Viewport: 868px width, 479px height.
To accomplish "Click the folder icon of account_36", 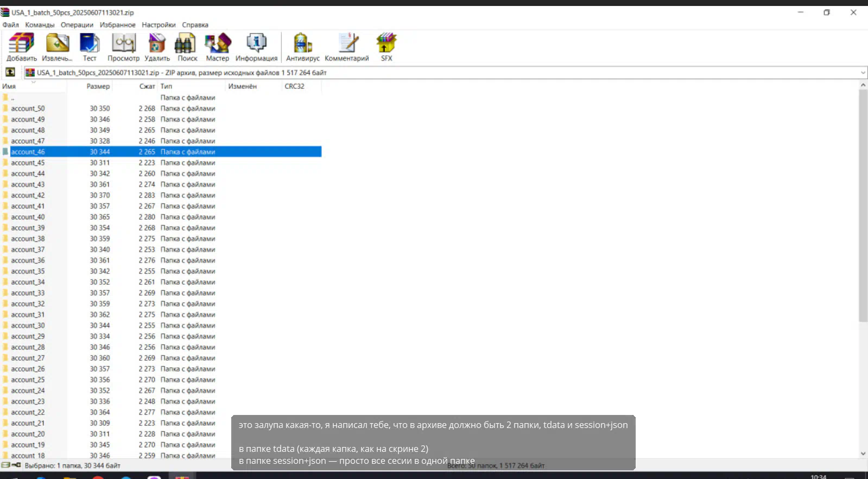I will 5,260.
